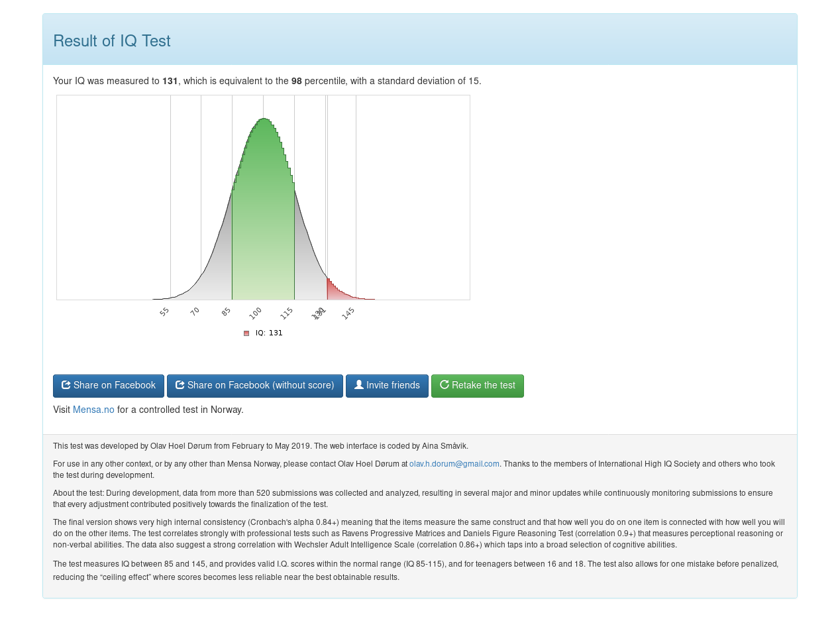Click the 100 label on the chart axis
The height and width of the screenshot is (625, 840).
tap(256, 313)
